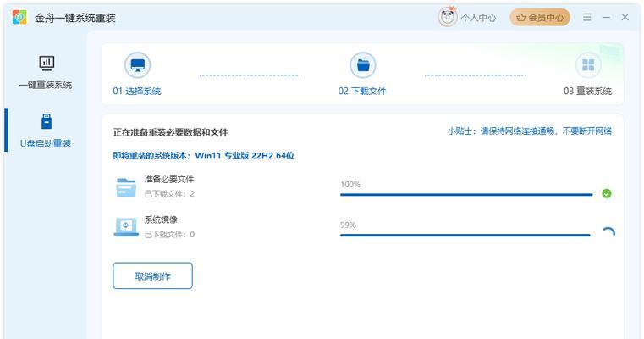Click 已下载文件：2 count text
644x339 pixels.
pyautogui.click(x=169, y=194)
